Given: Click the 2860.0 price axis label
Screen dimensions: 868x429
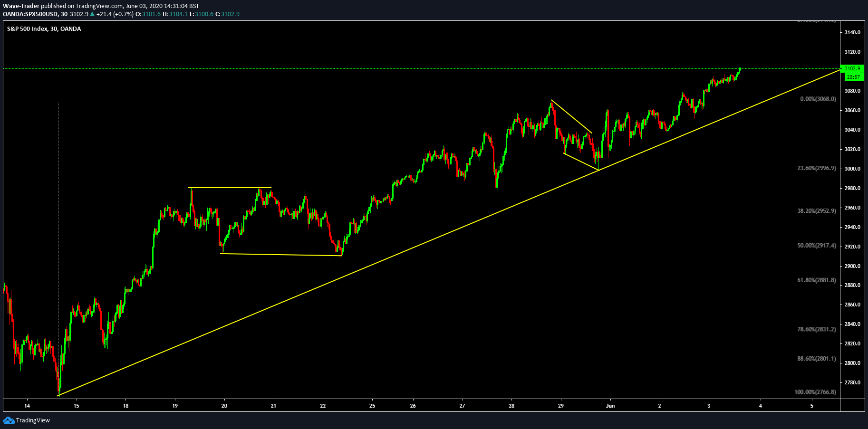Looking at the screenshot, I should 853,305.
